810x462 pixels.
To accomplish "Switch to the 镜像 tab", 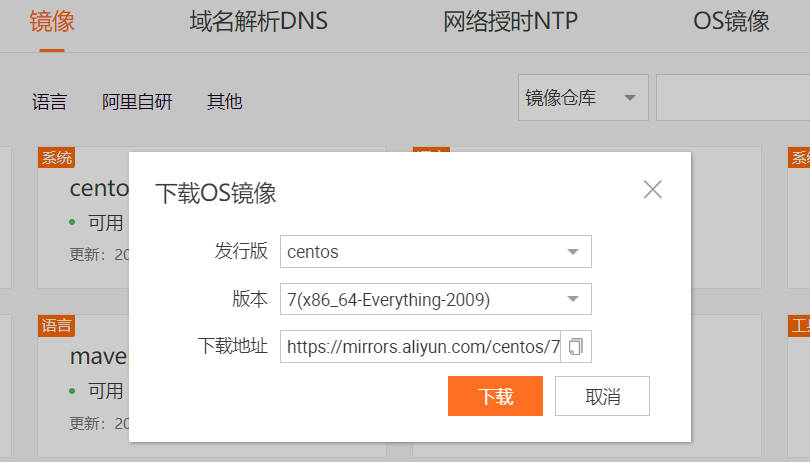I will 52,22.
